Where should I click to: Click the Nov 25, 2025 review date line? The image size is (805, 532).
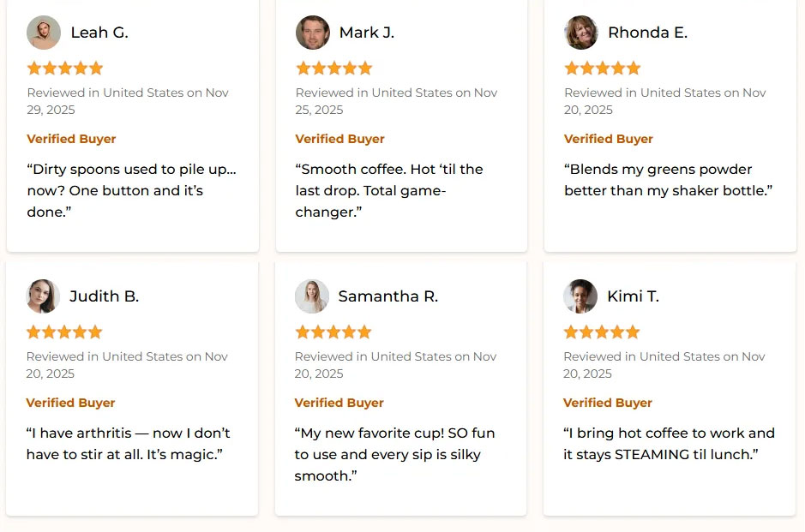point(396,101)
